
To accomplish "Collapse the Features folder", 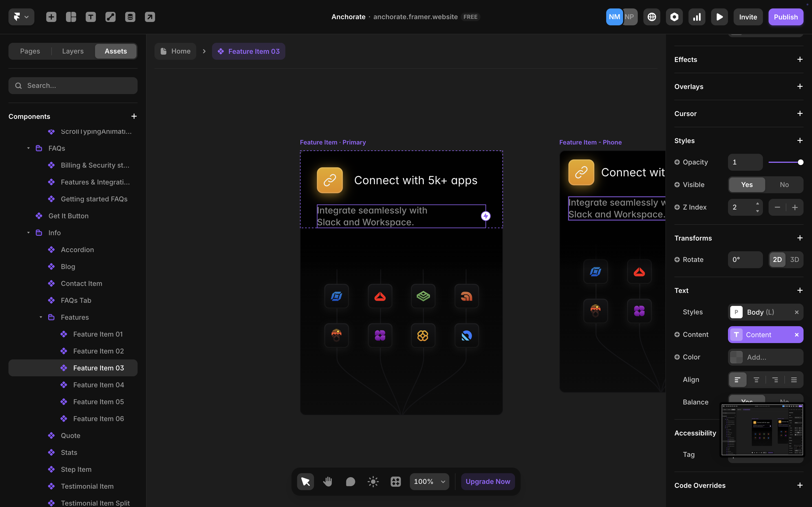I will coord(41,317).
